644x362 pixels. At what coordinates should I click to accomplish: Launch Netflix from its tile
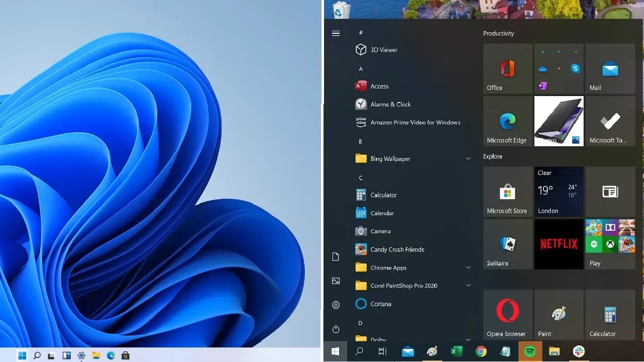pyautogui.click(x=558, y=244)
